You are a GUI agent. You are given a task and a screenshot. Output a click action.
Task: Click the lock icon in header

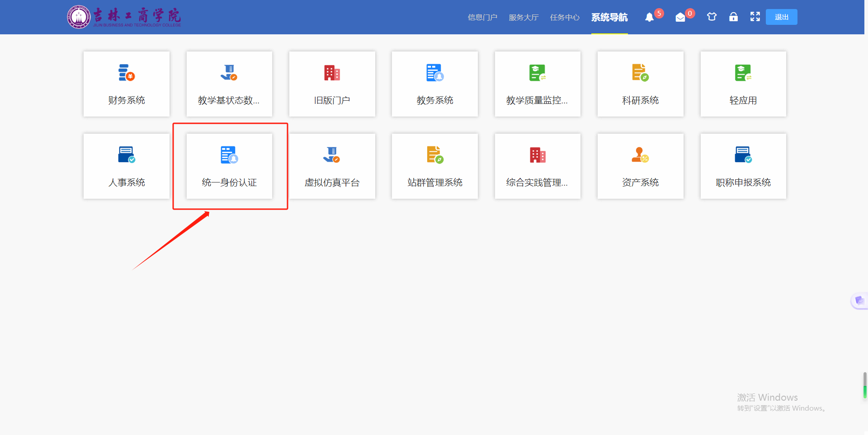coord(733,17)
